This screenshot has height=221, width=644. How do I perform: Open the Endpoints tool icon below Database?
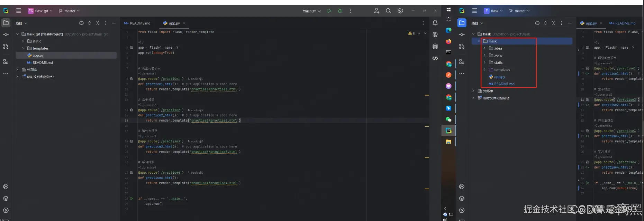click(435, 58)
